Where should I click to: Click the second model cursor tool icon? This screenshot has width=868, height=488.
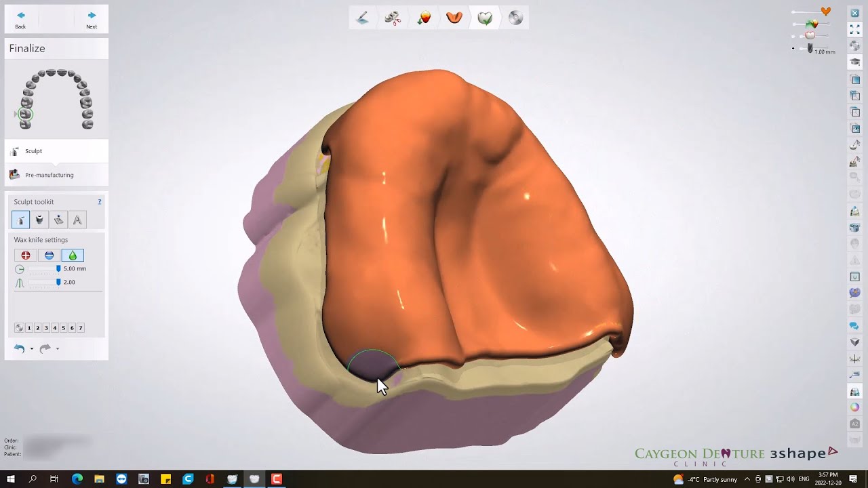(855, 162)
